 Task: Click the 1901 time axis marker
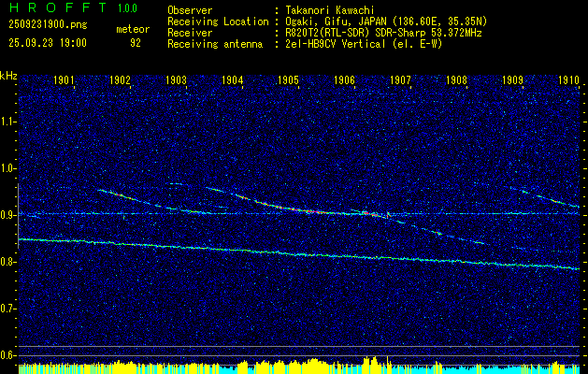click(64, 79)
